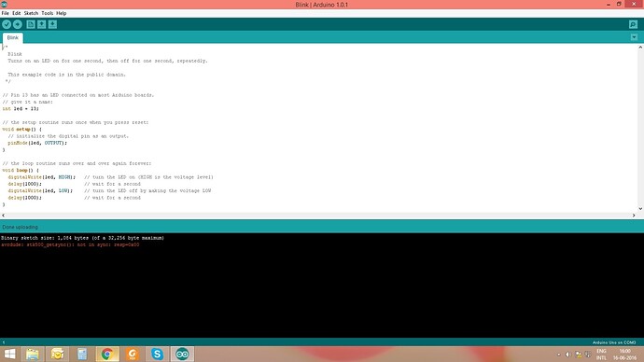Click 'Arduino Uno on COM3' status text

point(614,342)
